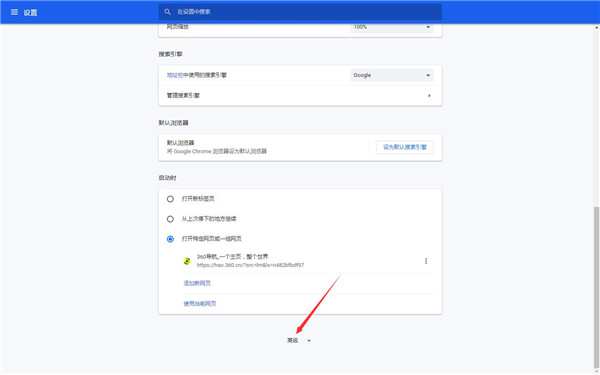Click the 启动时 section heading

click(168, 178)
